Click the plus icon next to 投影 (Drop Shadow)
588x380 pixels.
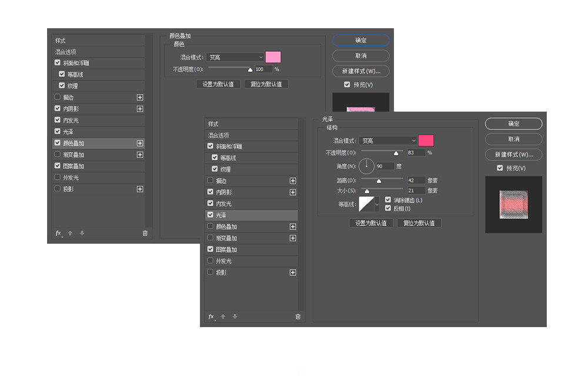click(293, 272)
